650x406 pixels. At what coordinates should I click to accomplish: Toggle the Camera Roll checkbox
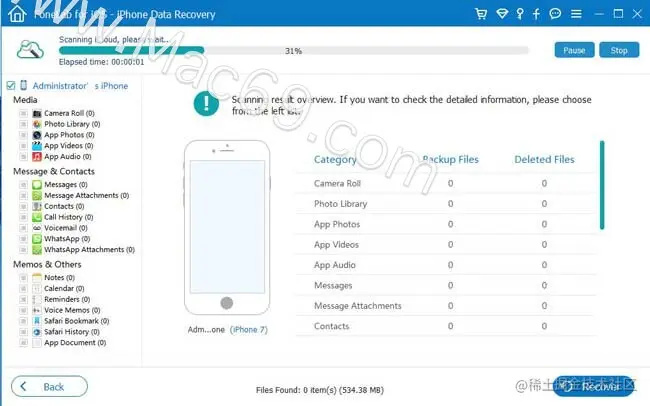(x=23, y=113)
